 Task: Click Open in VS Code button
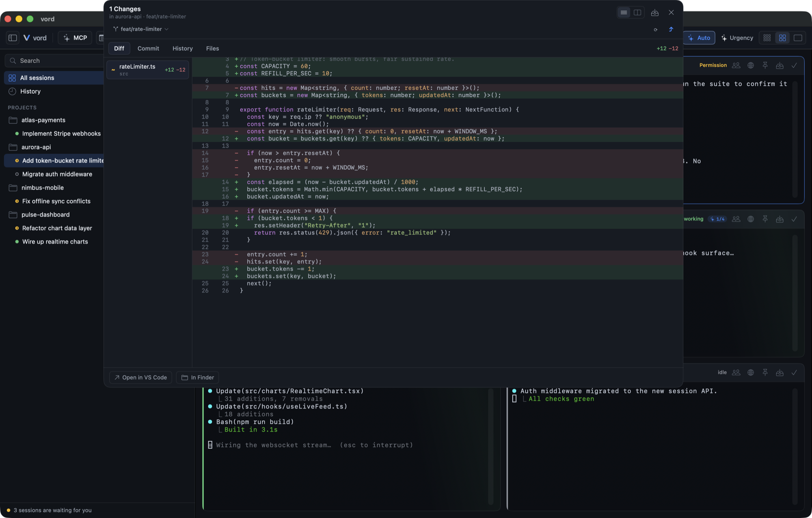[140, 377]
